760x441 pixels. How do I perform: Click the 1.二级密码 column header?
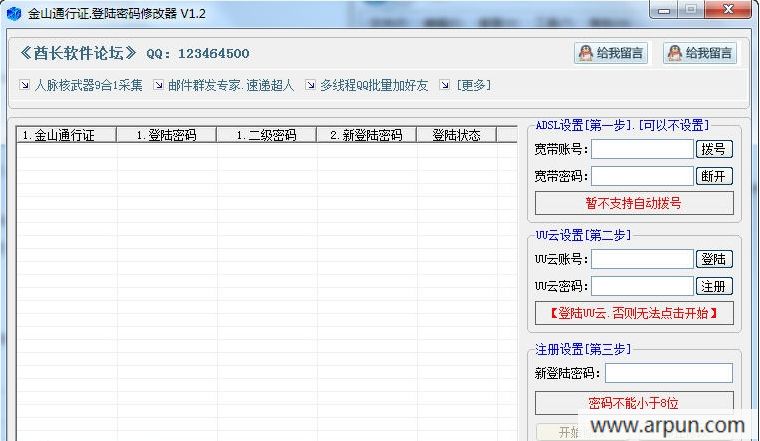click(x=267, y=135)
